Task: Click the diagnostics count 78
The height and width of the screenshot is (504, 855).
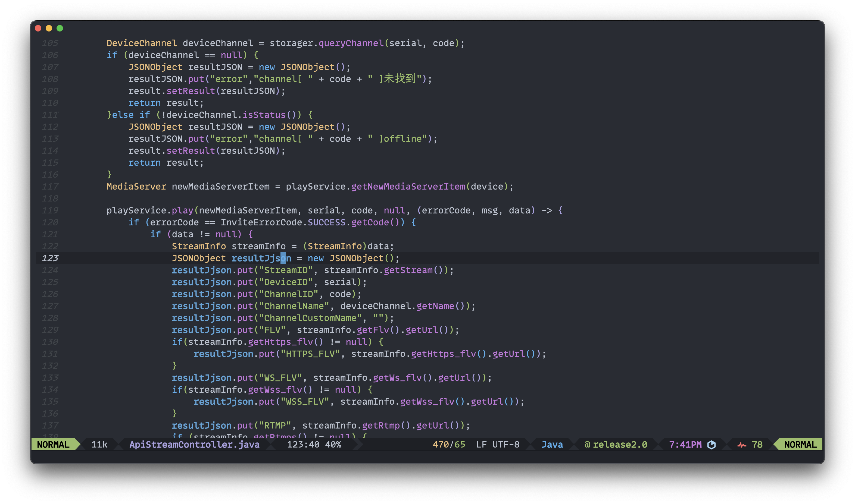Action: 757,445
